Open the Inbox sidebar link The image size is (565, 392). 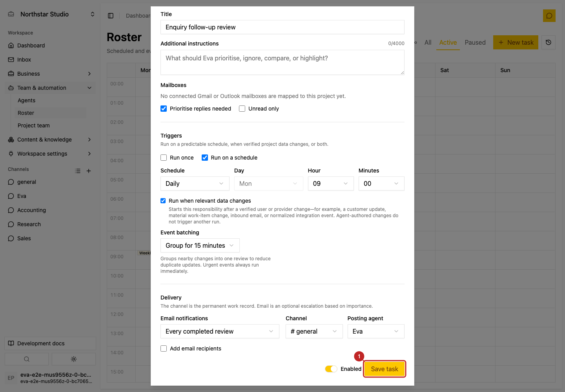[51, 60]
